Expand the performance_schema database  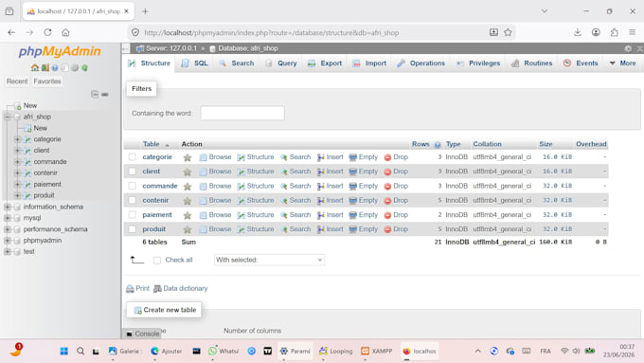(8, 229)
